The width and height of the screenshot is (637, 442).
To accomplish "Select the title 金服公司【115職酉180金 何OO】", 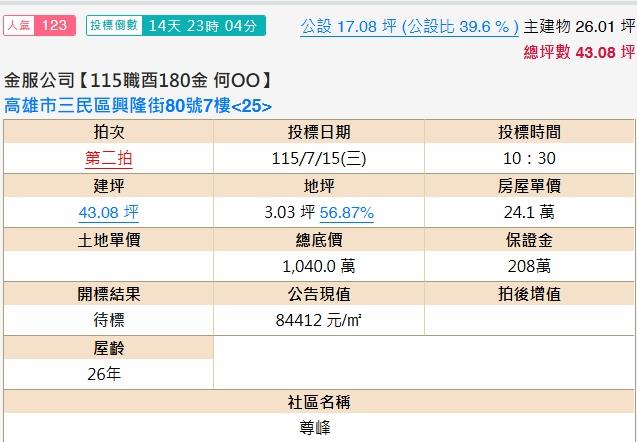I will tap(137, 80).
